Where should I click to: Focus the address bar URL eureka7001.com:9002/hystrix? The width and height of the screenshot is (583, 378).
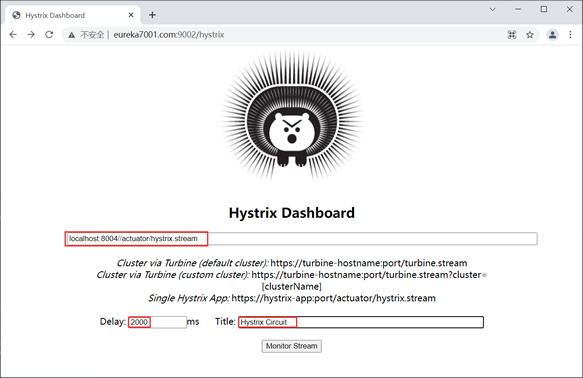(169, 35)
